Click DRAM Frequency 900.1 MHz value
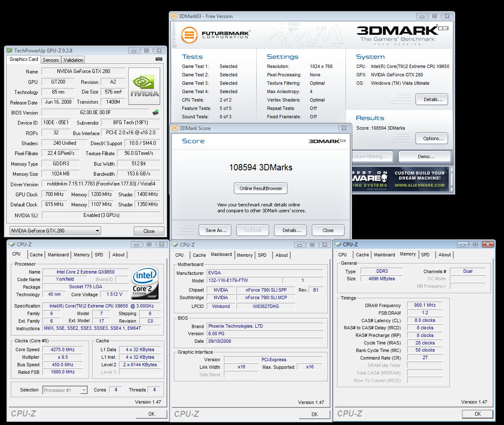504x425 pixels. point(425,305)
